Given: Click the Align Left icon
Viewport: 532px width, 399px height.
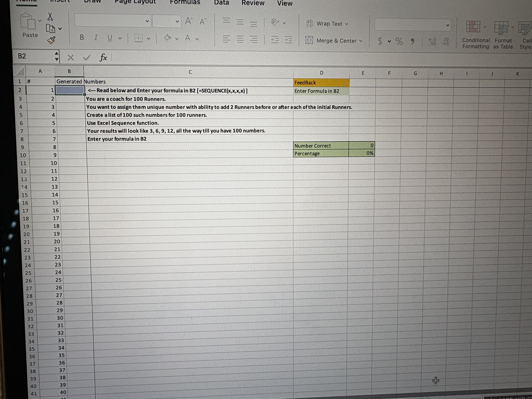Looking at the screenshot, I should coord(226,39).
